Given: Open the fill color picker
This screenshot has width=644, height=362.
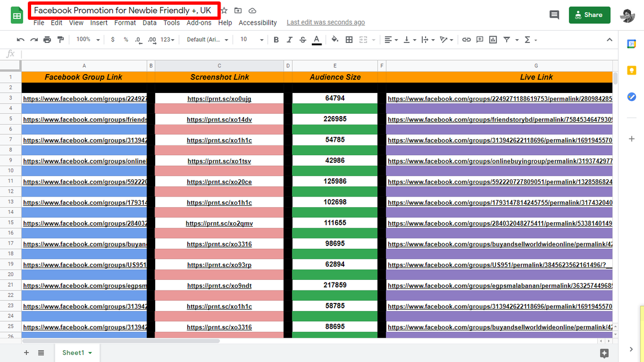Looking at the screenshot, I should (x=335, y=40).
